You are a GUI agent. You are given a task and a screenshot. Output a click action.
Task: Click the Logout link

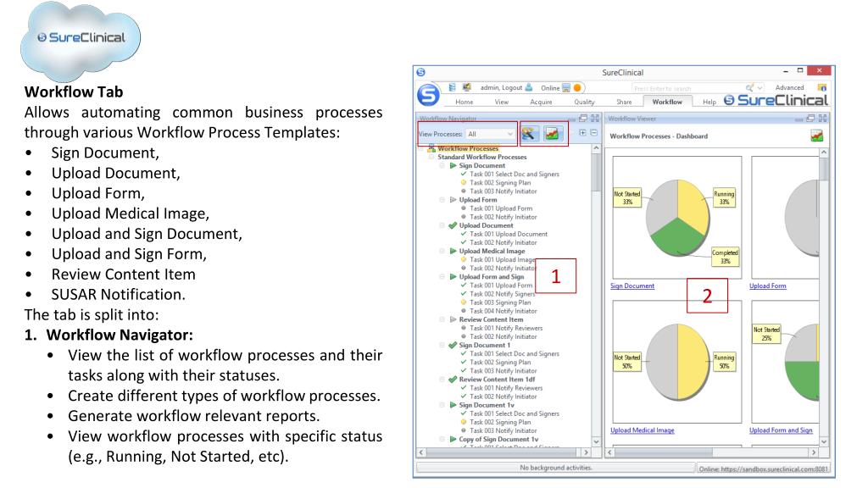[512, 87]
